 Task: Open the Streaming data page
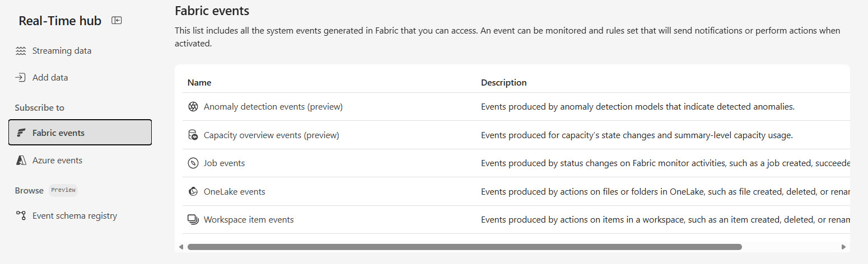pyautogui.click(x=62, y=51)
